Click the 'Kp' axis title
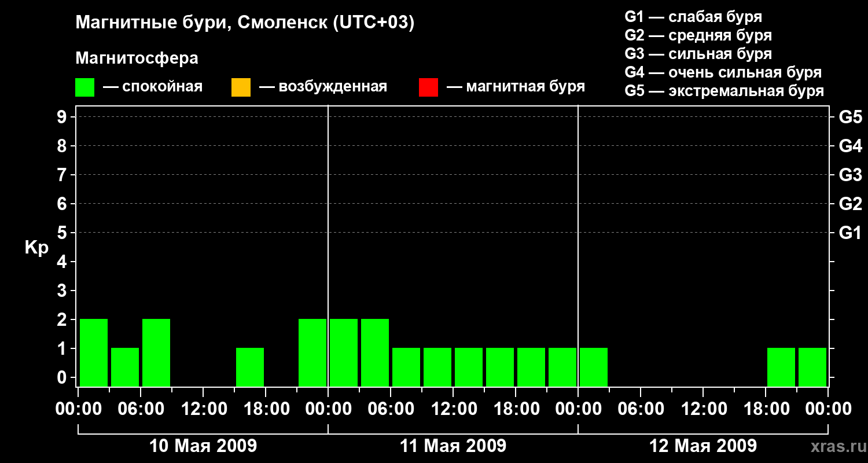This screenshot has height=463, width=868. click(x=36, y=248)
